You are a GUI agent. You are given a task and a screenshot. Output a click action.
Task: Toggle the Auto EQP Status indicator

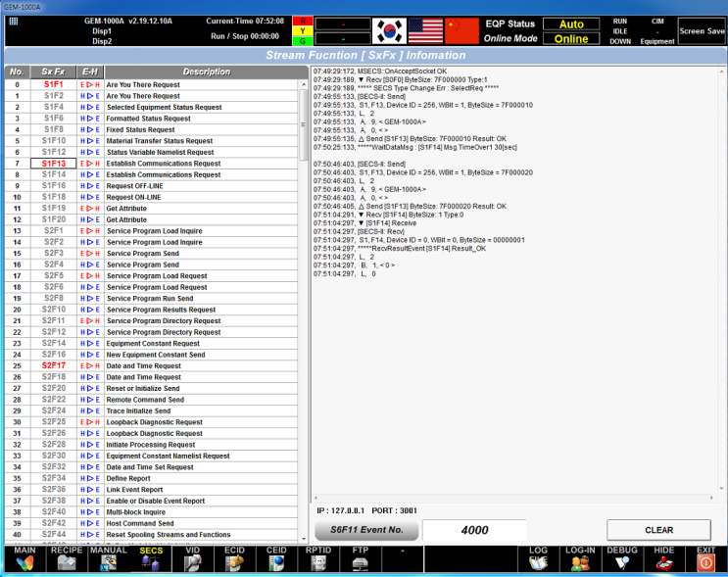(571, 24)
